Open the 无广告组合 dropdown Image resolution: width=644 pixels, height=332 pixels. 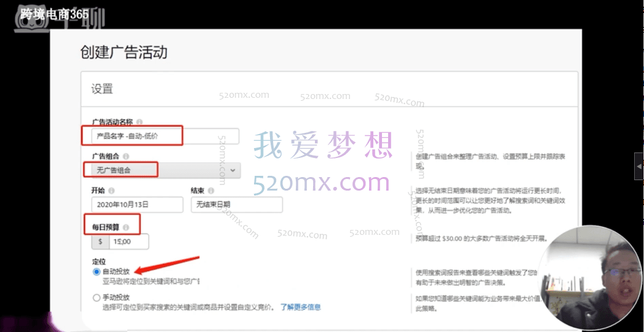[166, 170]
